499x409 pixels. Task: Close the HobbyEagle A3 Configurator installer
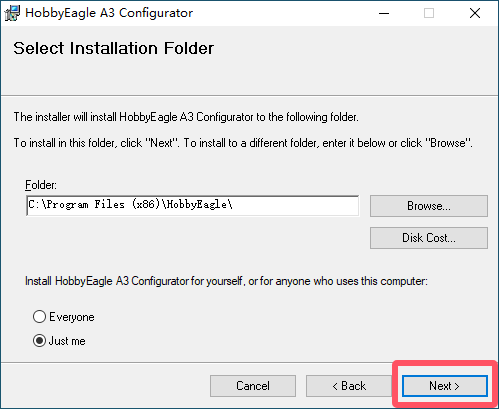coord(475,13)
